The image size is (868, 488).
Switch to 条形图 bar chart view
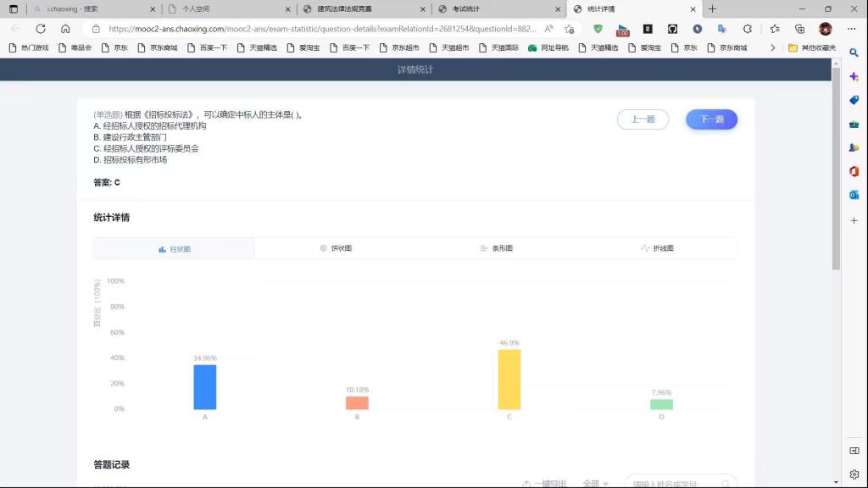tap(496, 248)
